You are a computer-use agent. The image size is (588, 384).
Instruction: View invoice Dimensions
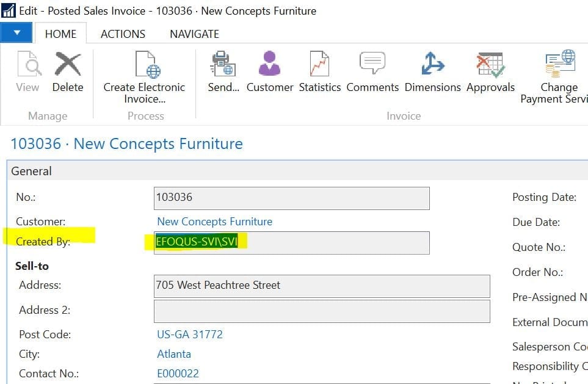433,71
